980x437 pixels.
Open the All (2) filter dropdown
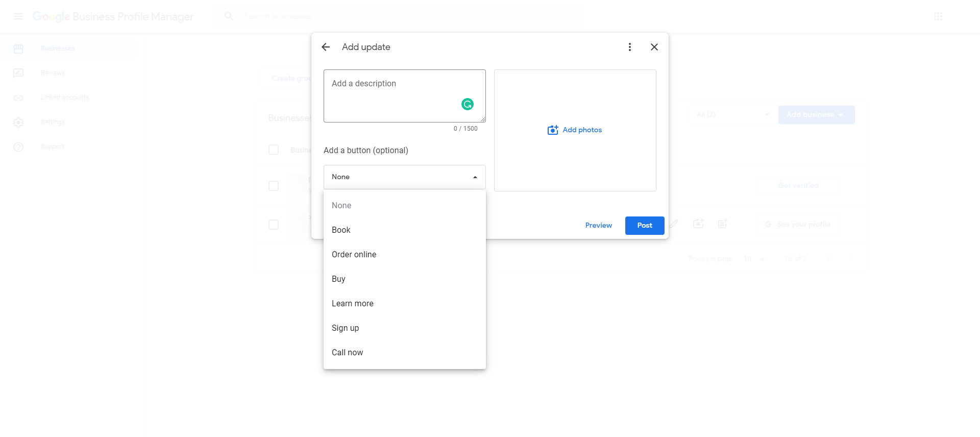click(733, 115)
